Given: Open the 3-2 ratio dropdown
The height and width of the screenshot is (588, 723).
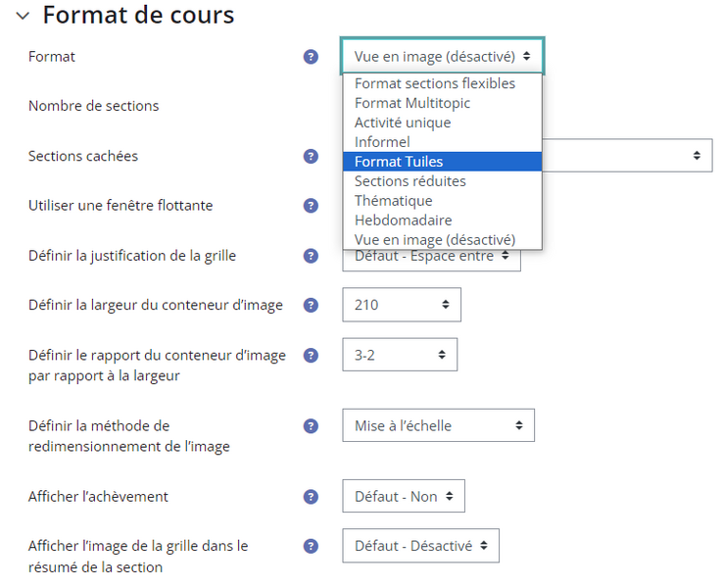Looking at the screenshot, I should [x=400, y=355].
